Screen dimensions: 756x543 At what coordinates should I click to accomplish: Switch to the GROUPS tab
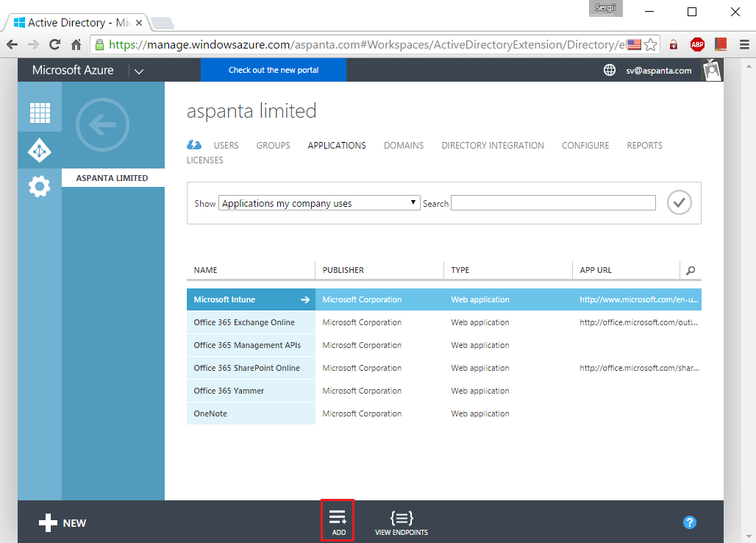(273, 145)
